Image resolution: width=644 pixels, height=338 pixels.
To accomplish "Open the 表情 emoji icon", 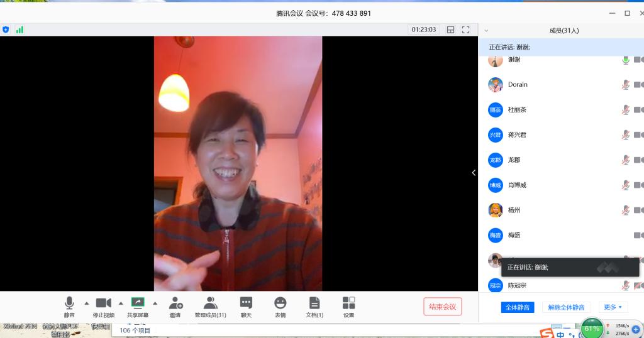I will click(280, 303).
